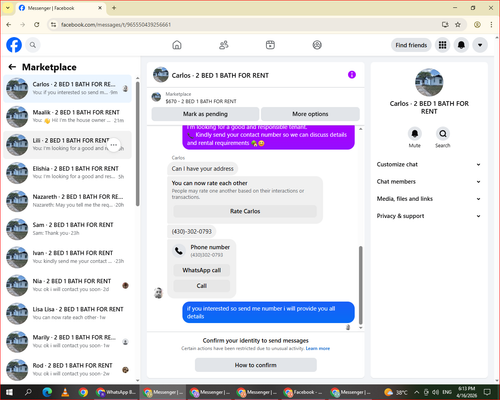Show hidden tray icons chevron
Screen dimensions: 500x400
pos(417,392)
